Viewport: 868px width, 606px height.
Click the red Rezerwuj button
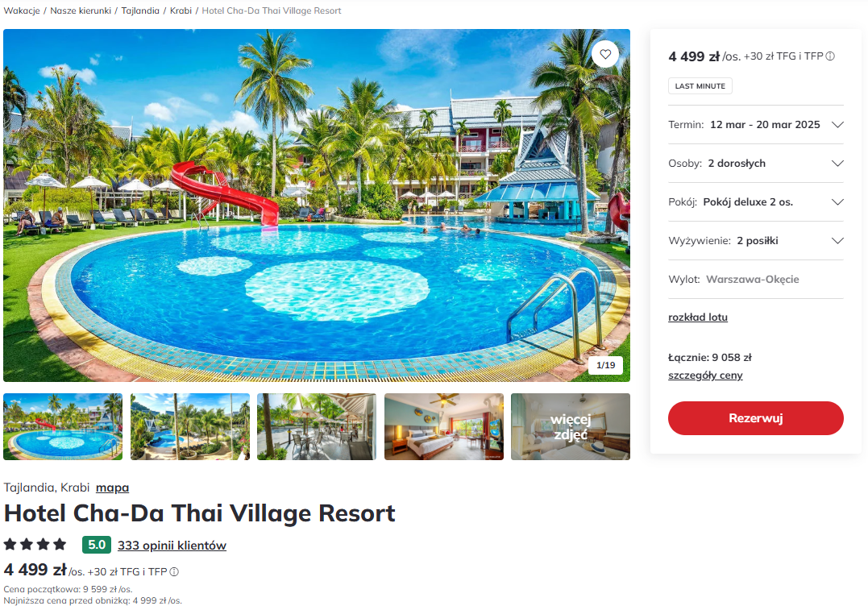756,418
